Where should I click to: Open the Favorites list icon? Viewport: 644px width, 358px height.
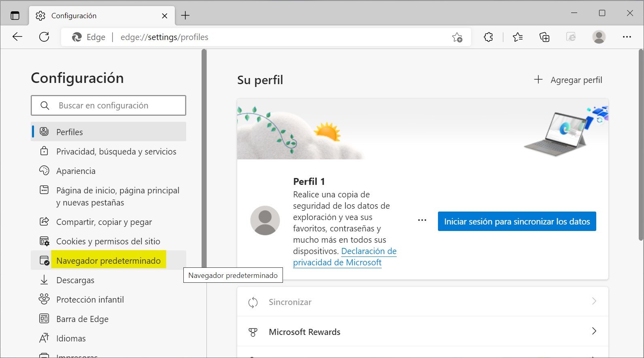click(x=518, y=37)
